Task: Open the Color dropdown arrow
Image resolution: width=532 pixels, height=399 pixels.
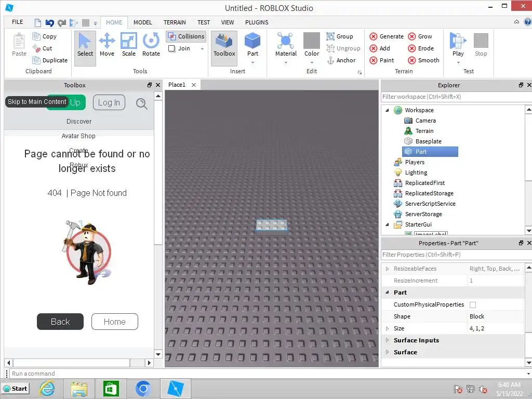Action: 312,63
